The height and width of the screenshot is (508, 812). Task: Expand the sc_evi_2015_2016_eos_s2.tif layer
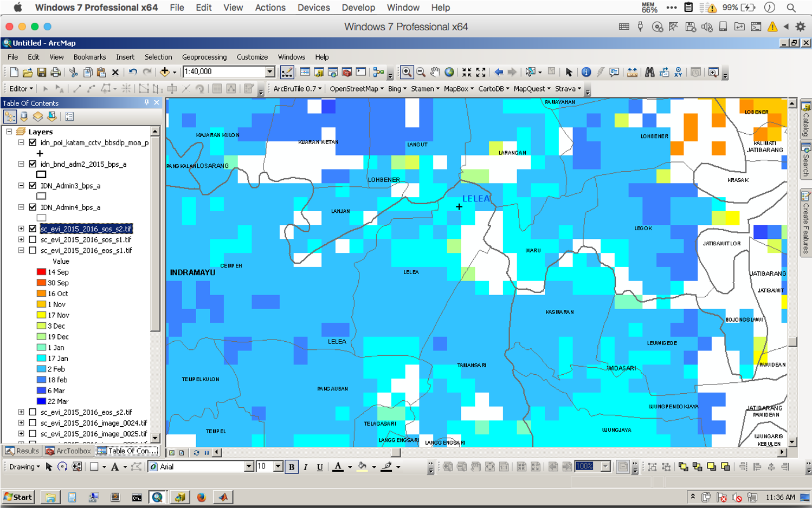(21, 412)
